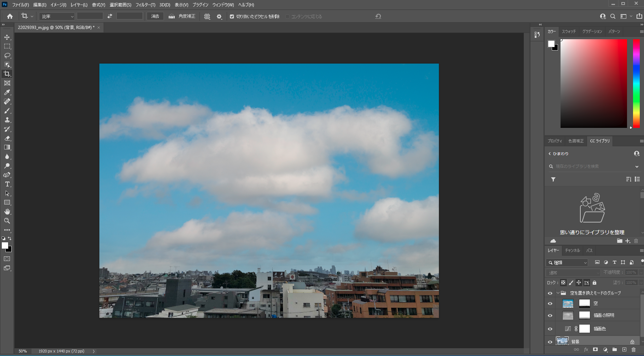Select the Lasso tool
This screenshot has width=644, height=356.
pos(7,55)
